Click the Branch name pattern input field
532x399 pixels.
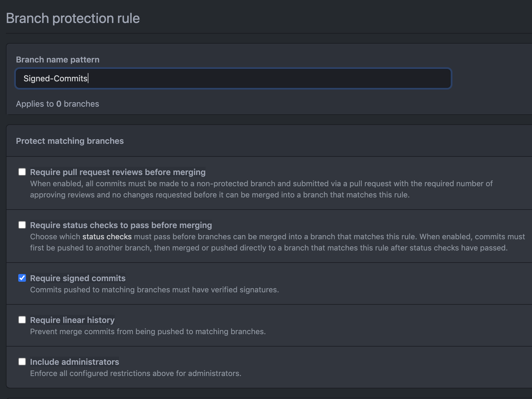pos(233,78)
